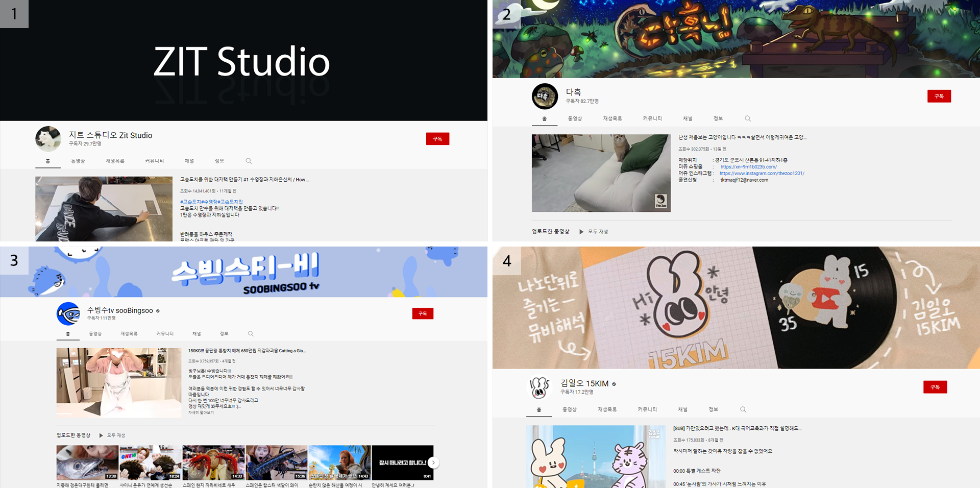Screen dimensions: 980x488
Task: Open the 커뮤니티 tab on 다흑 channel
Action: pos(652,118)
